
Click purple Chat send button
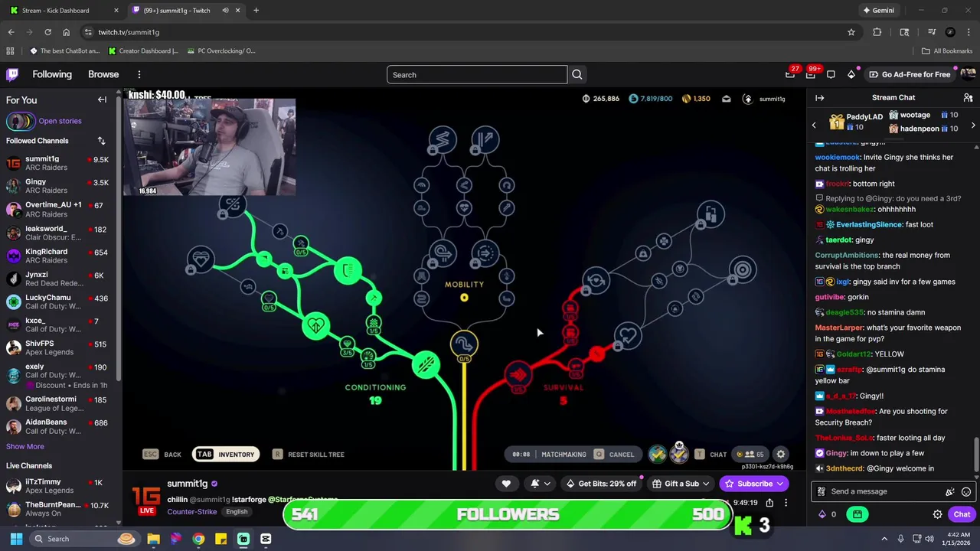[x=962, y=514]
